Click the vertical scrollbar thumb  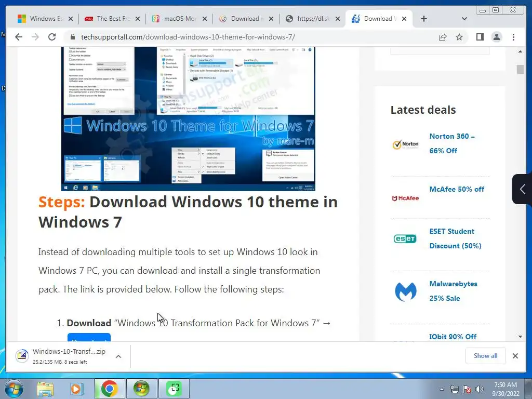click(x=520, y=69)
